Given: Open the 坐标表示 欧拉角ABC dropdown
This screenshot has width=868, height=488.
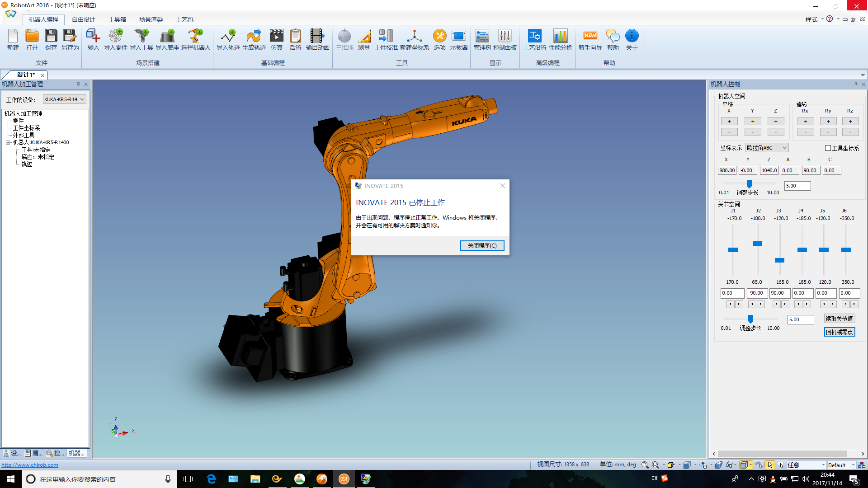Looking at the screenshot, I should [x=767, y=148].
